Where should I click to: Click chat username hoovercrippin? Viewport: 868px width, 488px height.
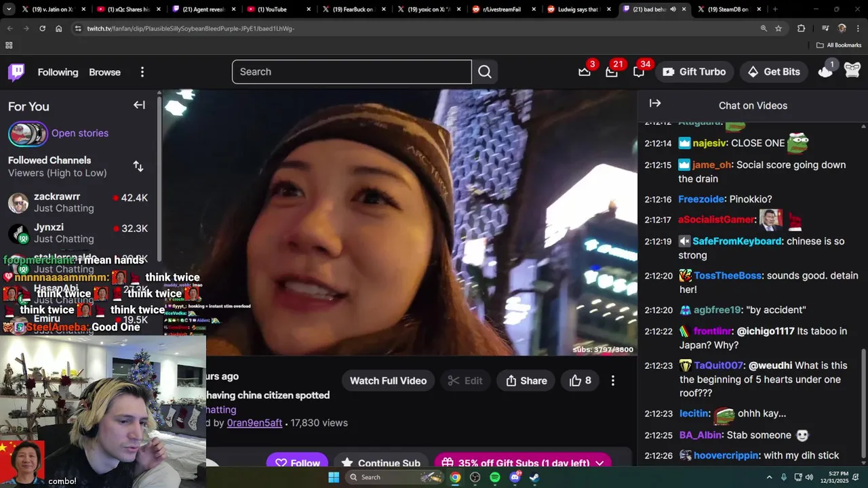pyautogui.click(x=726, y=455)
